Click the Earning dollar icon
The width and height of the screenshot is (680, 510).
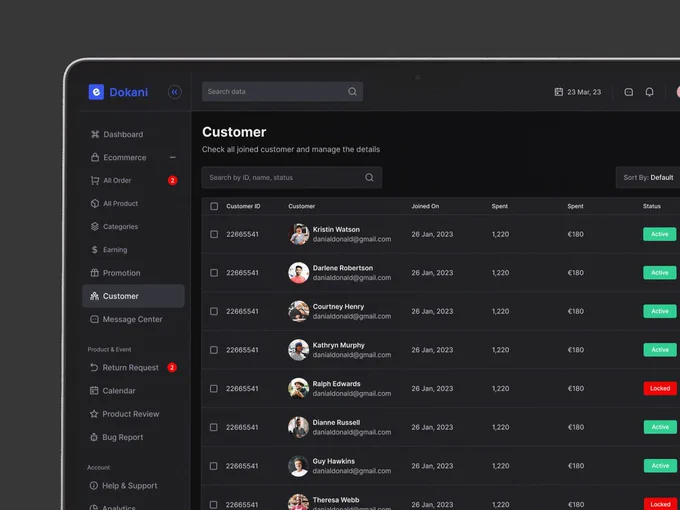(x=95, y=250)
